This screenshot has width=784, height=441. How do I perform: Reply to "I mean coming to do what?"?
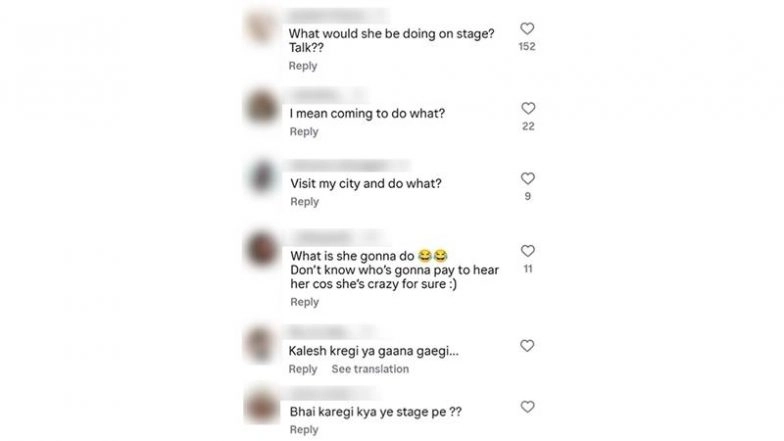(304, 132)
